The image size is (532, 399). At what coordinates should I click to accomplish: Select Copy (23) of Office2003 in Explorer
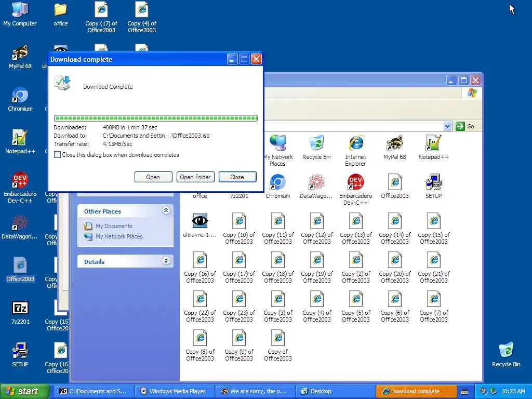(x=239, y=307)
